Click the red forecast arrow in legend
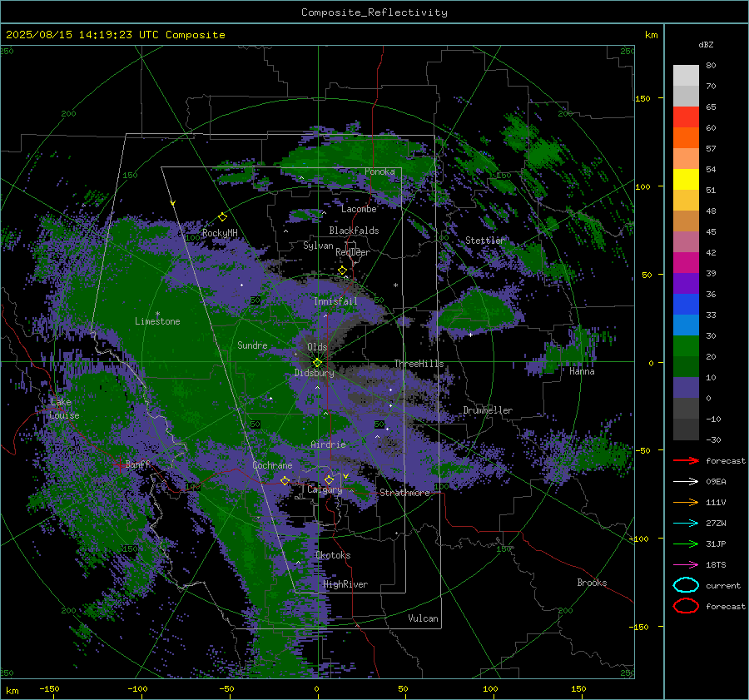Screen dimensions: 749x700 click(686, 460)
